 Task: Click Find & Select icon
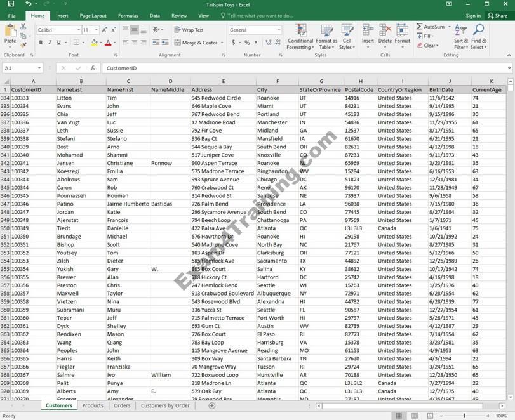pos(478,37)
